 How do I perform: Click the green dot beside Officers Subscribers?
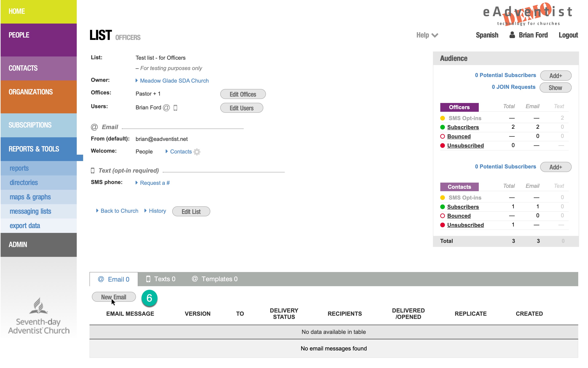[x=442, y=127]
